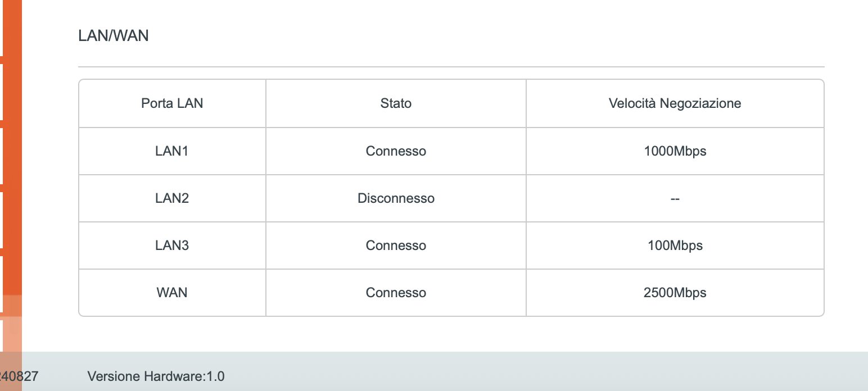Click the LAN/WAN section heading
The image size is (868, 391).
[113, 36]
